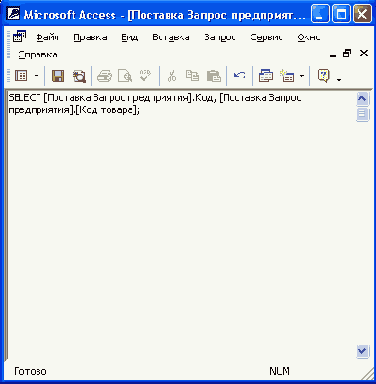Click the scroll up arrow
This screenshot has width=376, height=384.
point(362,99)
